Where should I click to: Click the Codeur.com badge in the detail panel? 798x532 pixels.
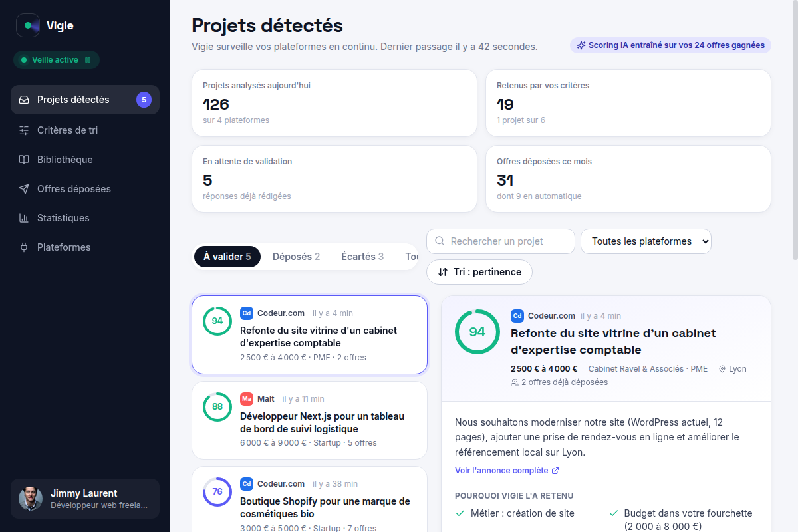pos(517,316)
